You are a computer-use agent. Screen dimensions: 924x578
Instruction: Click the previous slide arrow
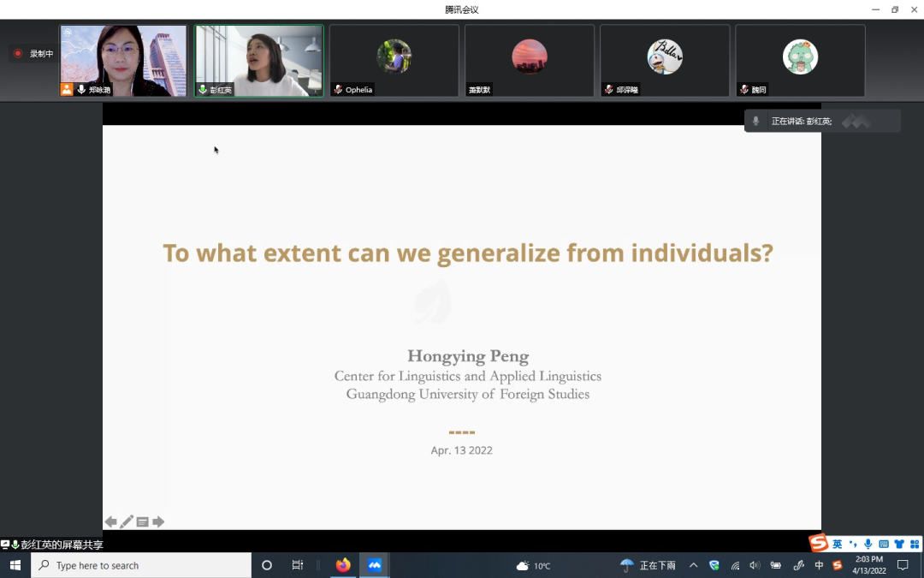coord(110,522)
